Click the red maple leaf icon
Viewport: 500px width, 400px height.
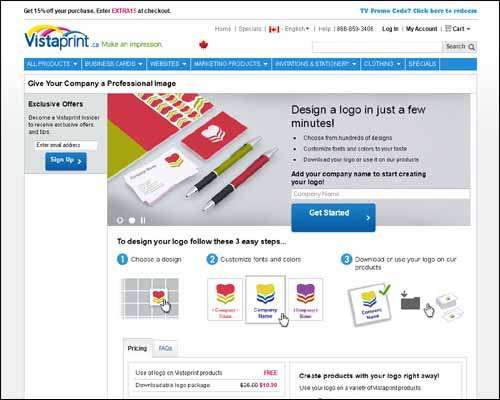[x=203, y=44]
